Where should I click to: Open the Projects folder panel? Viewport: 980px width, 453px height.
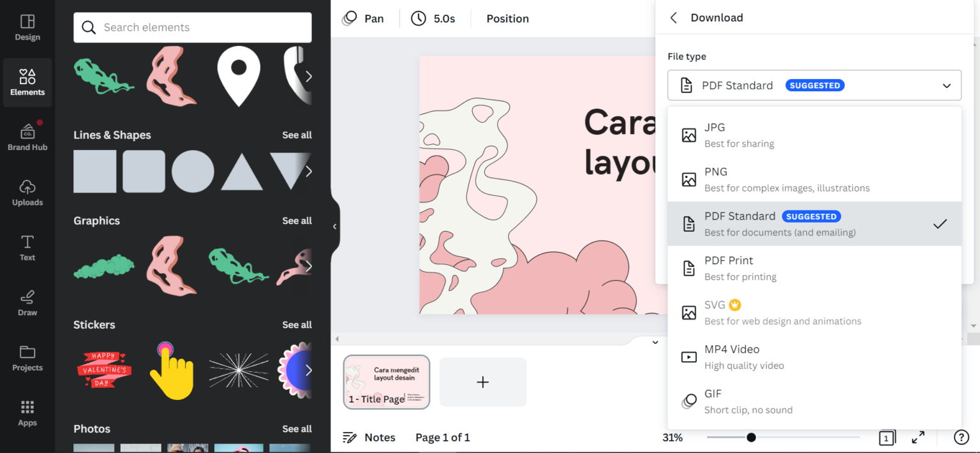click(27, 357)
